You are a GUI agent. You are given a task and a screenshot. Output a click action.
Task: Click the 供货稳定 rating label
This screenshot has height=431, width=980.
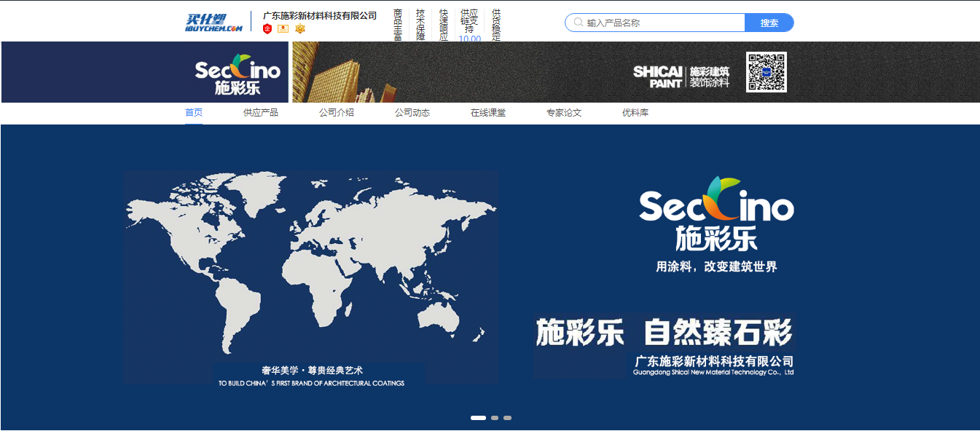tap(496, 25)
